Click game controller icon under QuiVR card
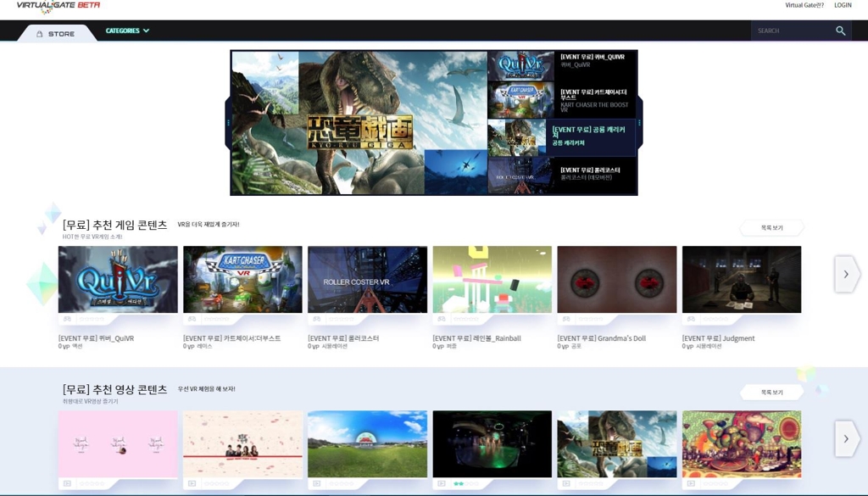 click(x=67, y=320)
